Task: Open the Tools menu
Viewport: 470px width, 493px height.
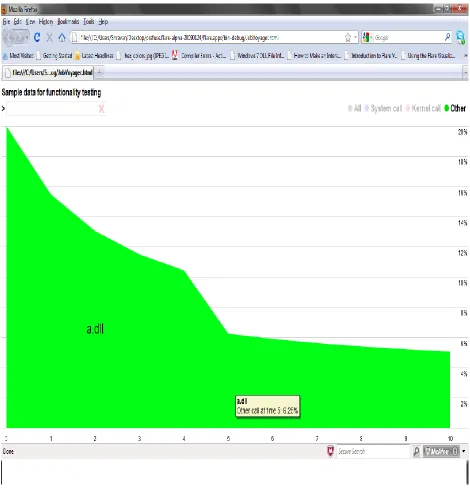Action: click(x=89, y=22)
